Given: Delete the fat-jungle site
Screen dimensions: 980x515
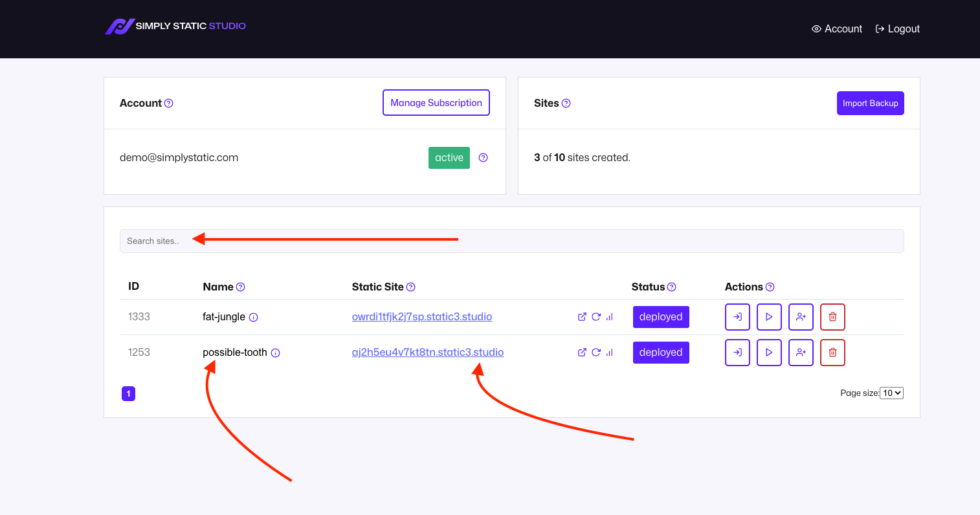Looking at the screenshot, I should pos(833,317).
